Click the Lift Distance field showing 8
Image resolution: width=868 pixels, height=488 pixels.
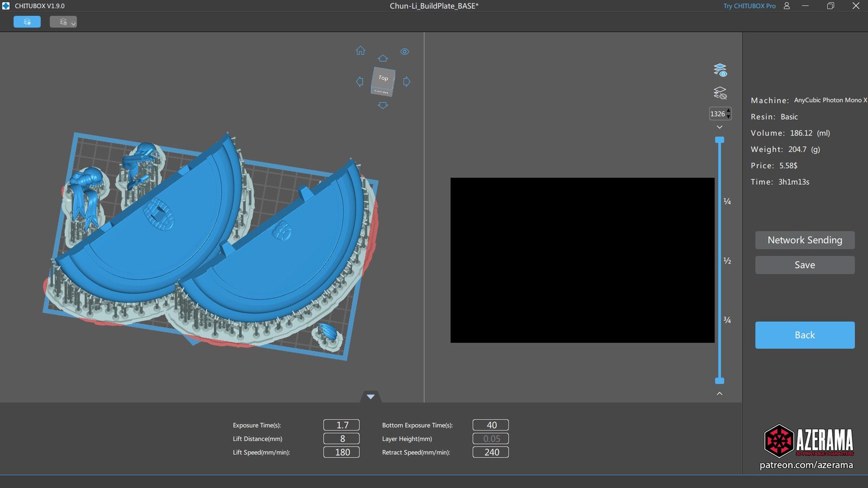click(341, 439)
